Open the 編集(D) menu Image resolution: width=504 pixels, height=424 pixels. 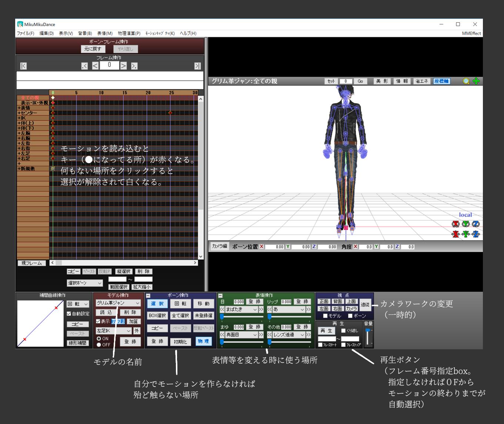[47, 33]
